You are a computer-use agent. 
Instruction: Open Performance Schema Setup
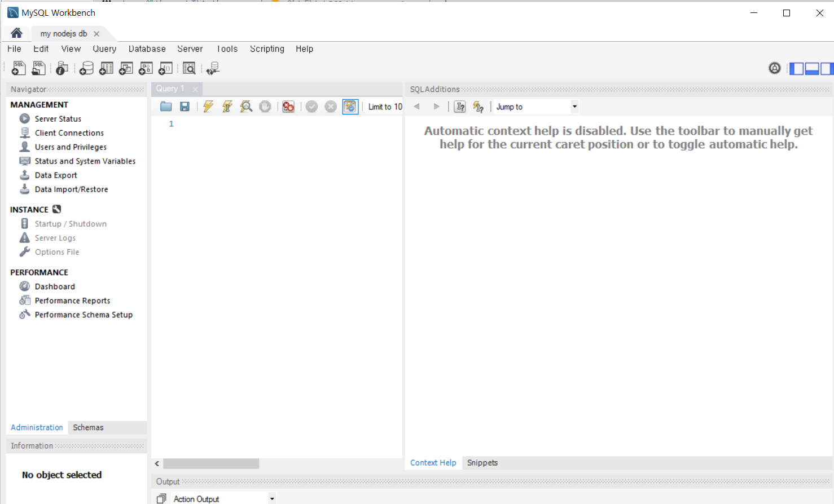84,315
